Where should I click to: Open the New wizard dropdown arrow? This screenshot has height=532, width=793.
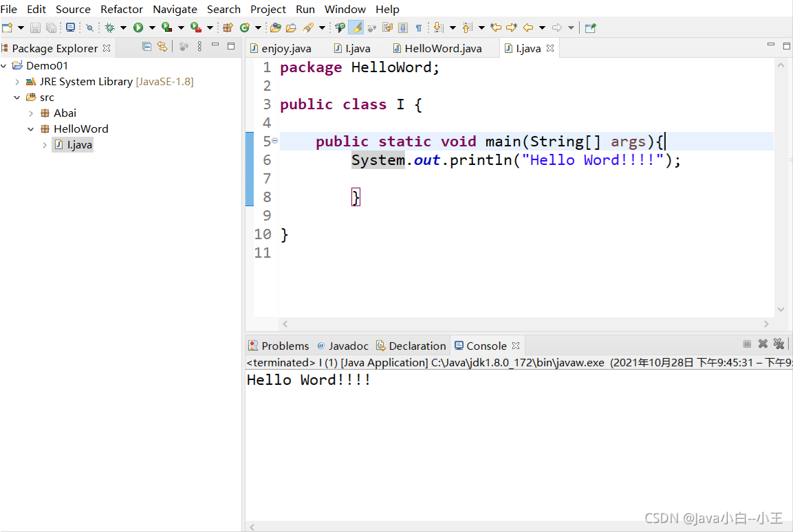click(x=21, y=27)
